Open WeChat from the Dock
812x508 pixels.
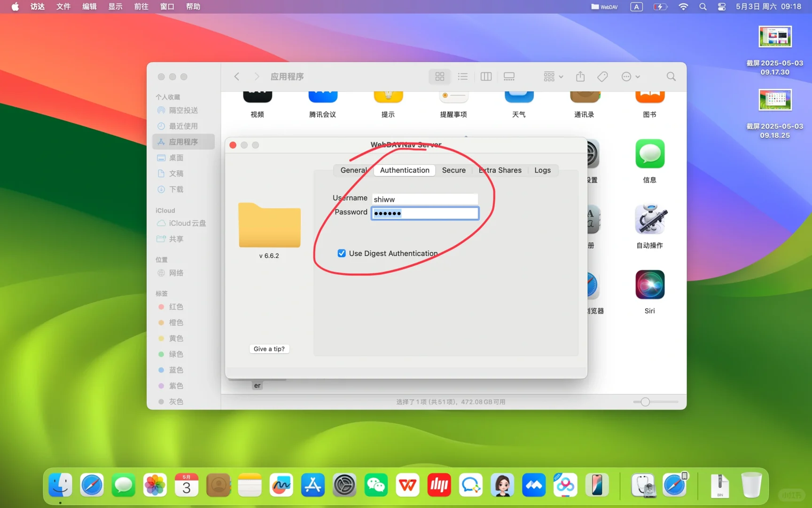point(376,485)
